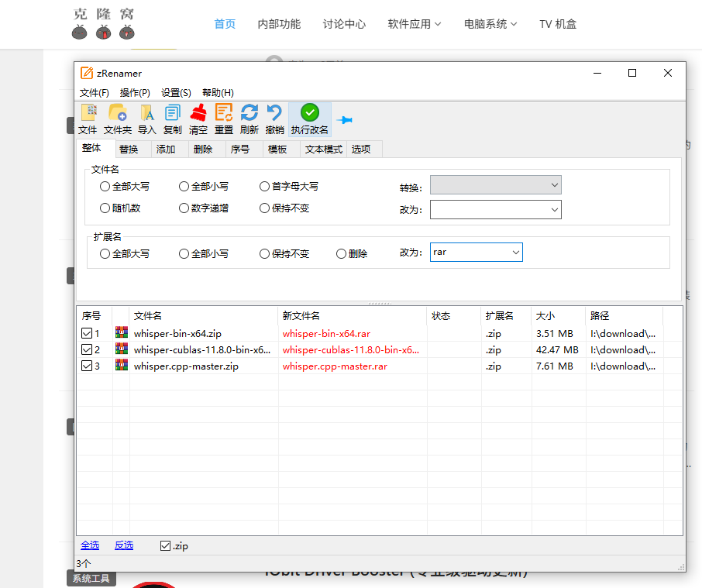The width and height of the screenshot is (702, 588).
Task: Click the 文件 add-file toolbar icon
Action: pos(88,113)
